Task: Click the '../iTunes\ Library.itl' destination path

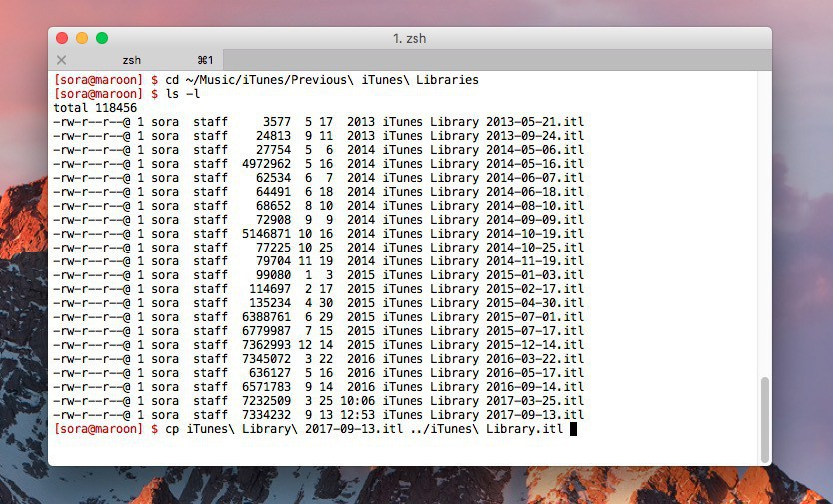Action: point(486,429)
